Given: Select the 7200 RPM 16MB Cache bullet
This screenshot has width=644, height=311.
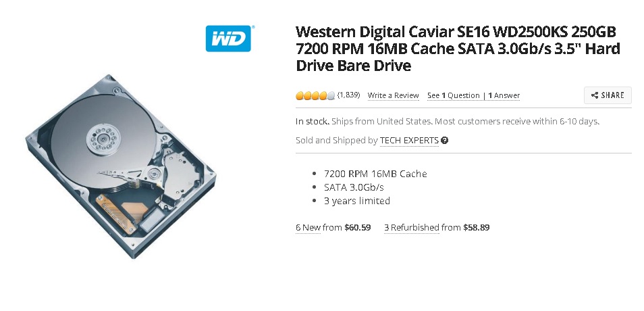Looking at the screenshot, I should click(x=375, y=174).
